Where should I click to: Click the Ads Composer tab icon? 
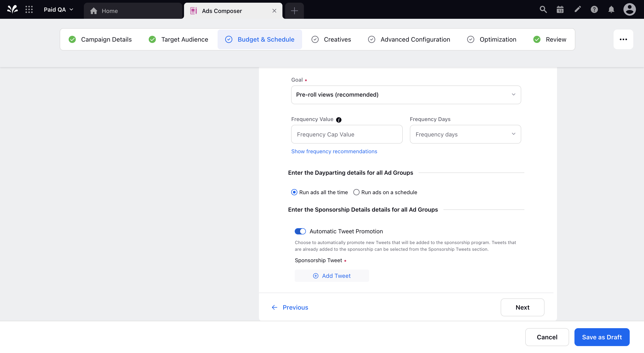(x=193, y=11)
